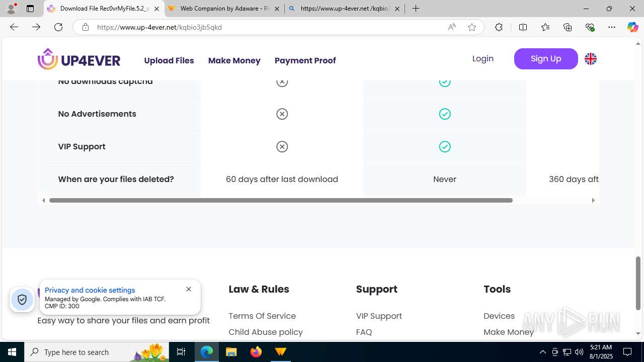Open Settings and more ellipsis menu

coord(612,27)
